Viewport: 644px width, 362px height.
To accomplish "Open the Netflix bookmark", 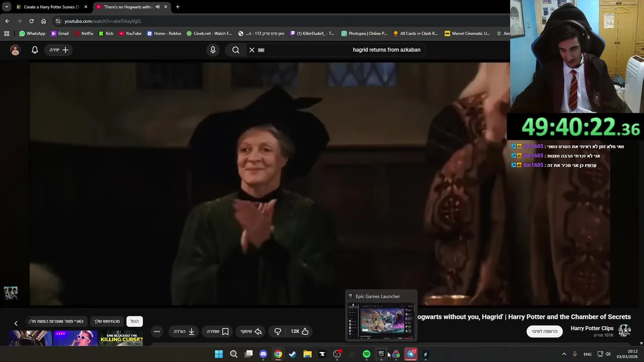I will 84,34.
